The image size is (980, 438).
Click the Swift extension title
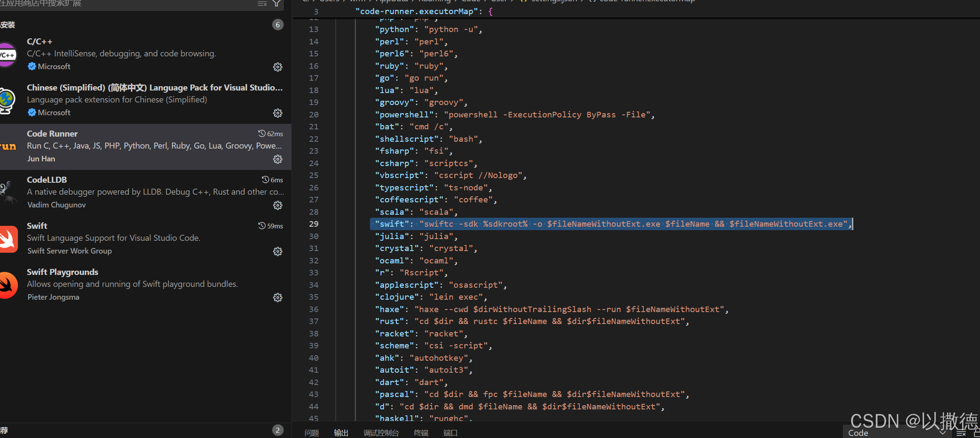point(37,226)
